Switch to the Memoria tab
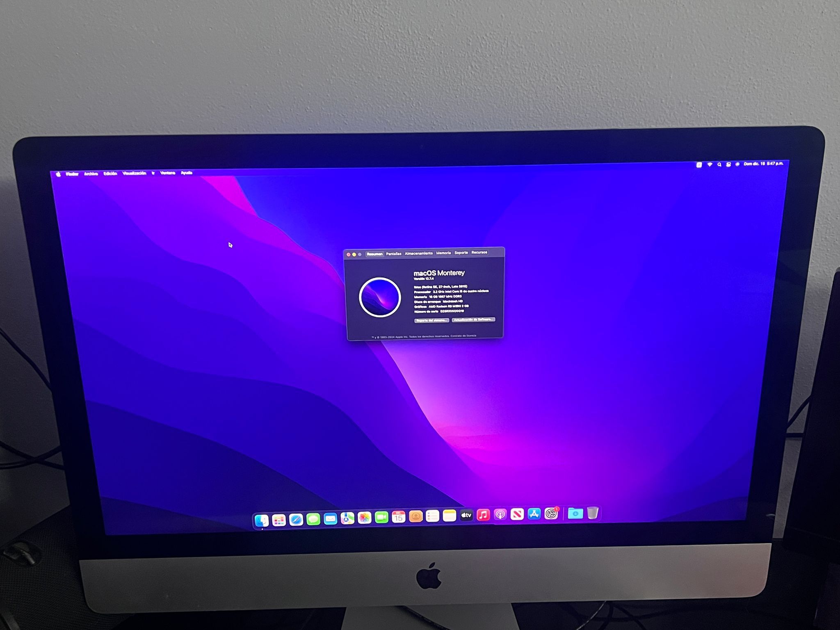 pos(443,253)
